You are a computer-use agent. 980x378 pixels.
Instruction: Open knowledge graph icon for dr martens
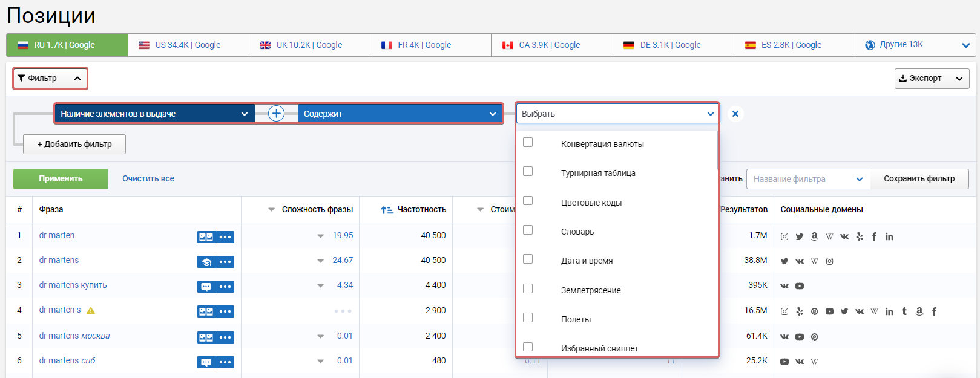pyautogui.click(x=206, y=262)
